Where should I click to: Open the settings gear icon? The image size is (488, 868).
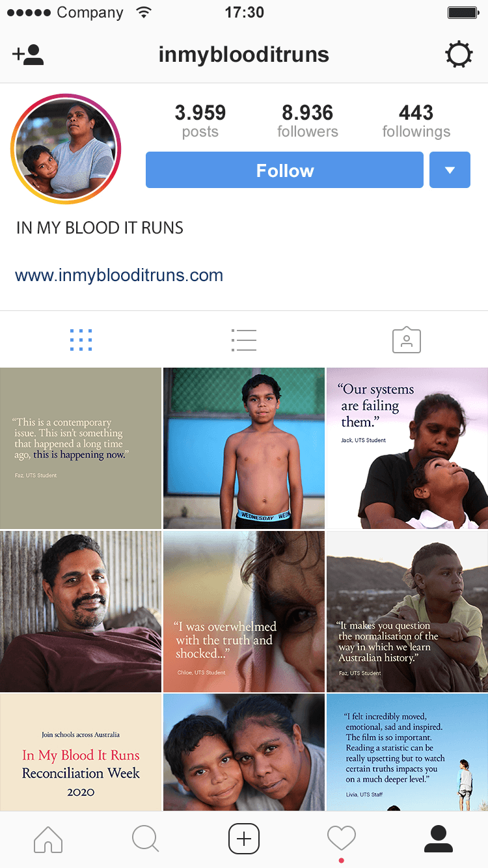tap(459, 55)
